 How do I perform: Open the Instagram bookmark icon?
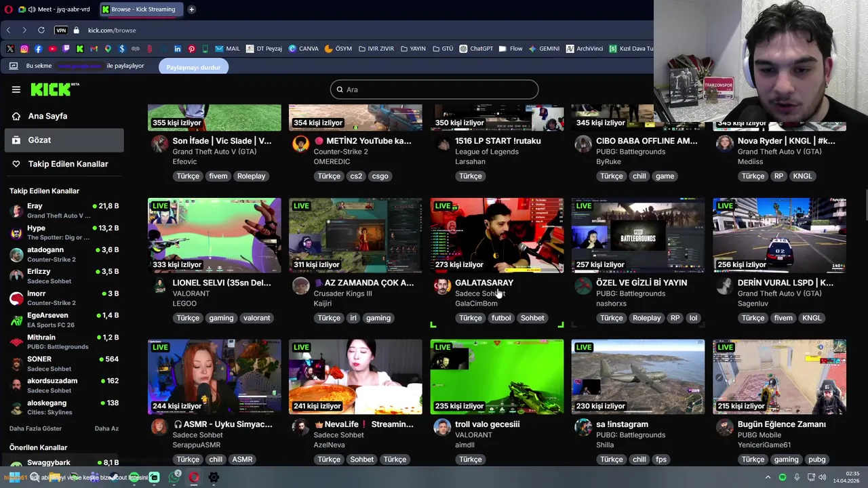24,49
